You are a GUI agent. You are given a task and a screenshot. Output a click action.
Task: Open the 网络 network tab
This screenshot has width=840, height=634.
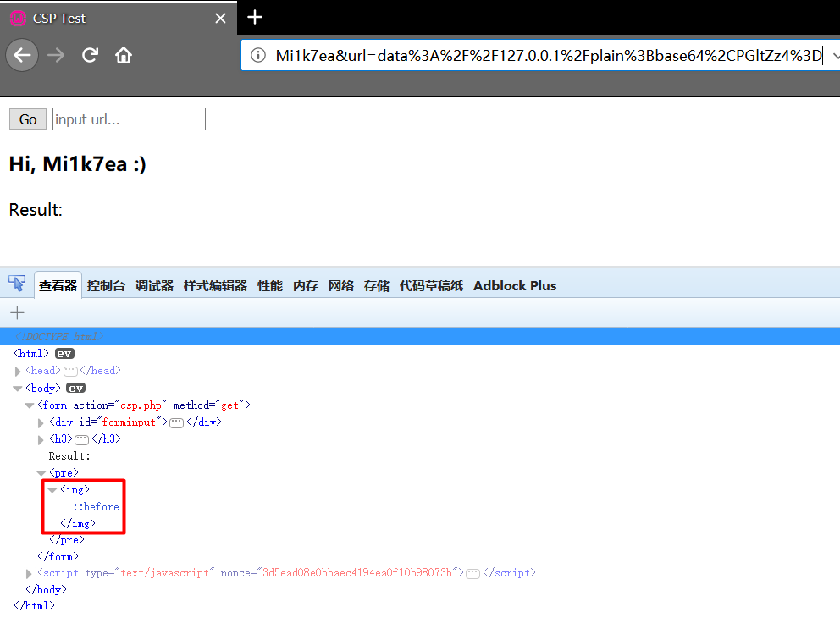click(340, 286)
